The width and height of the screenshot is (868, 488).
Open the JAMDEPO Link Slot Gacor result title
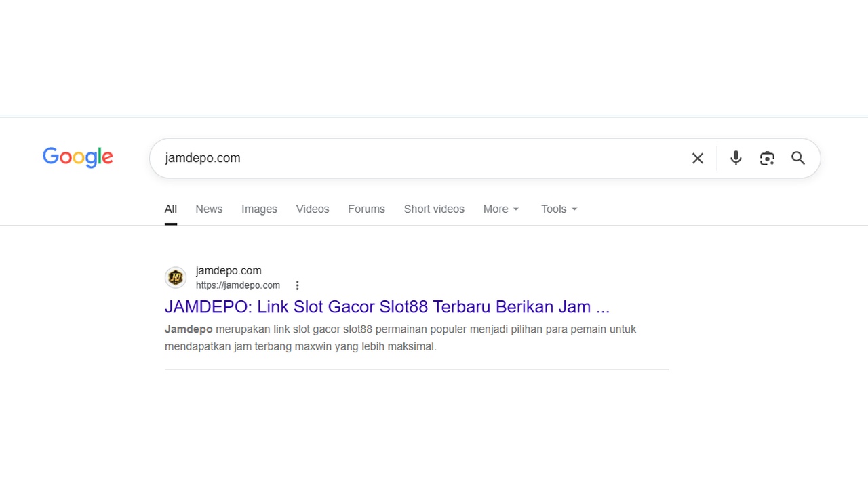pos(387,306)
